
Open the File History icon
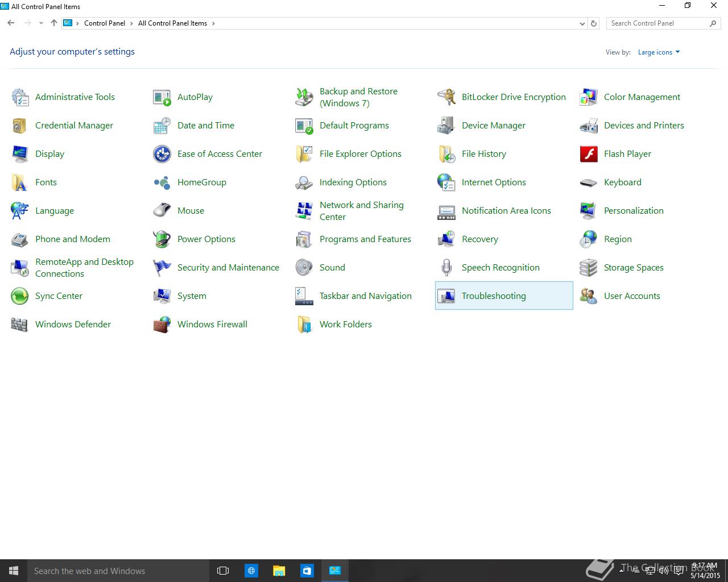[446, 154]
